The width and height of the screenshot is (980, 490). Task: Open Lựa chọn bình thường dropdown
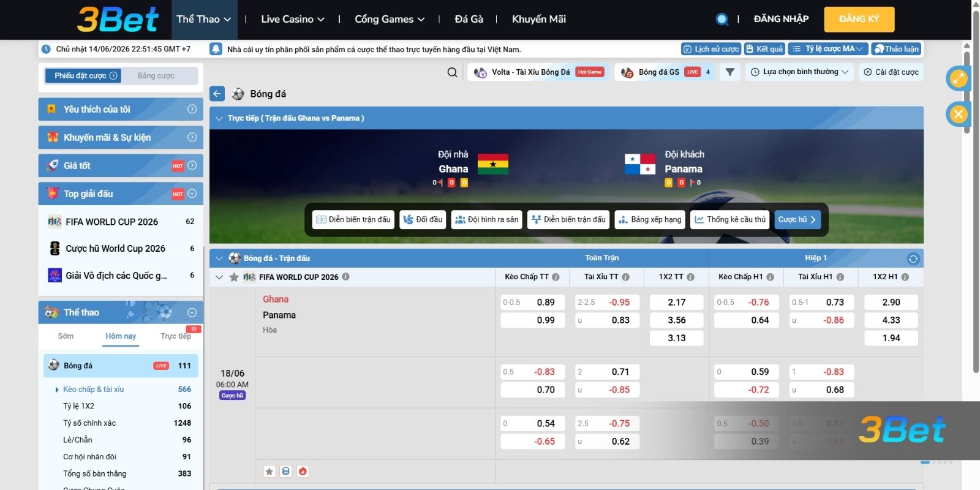coord(799,72)
